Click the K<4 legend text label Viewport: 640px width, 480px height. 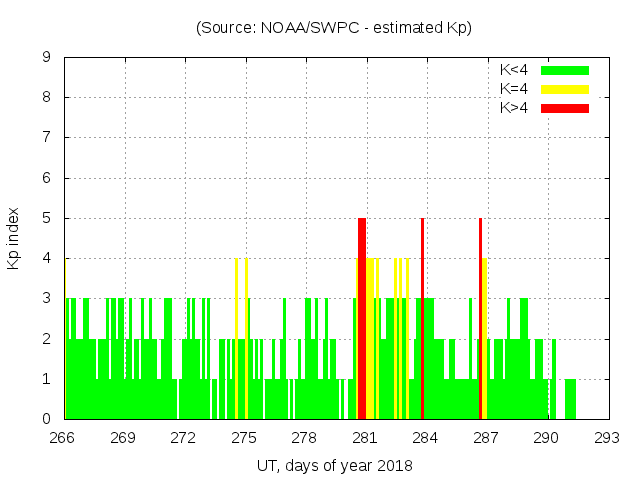514,70
